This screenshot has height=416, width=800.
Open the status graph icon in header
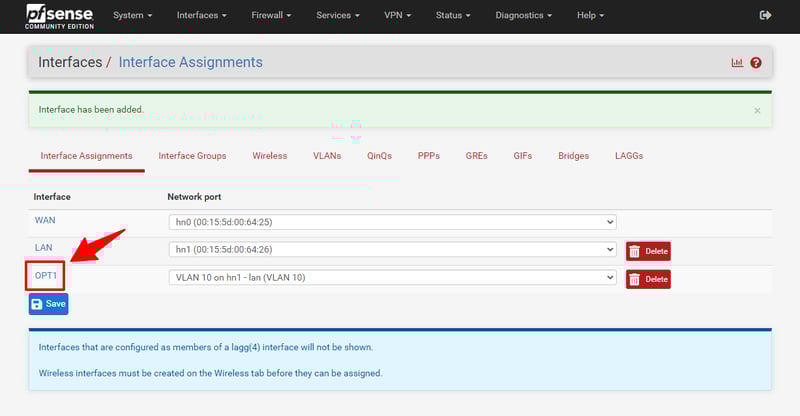coord(737,63)
